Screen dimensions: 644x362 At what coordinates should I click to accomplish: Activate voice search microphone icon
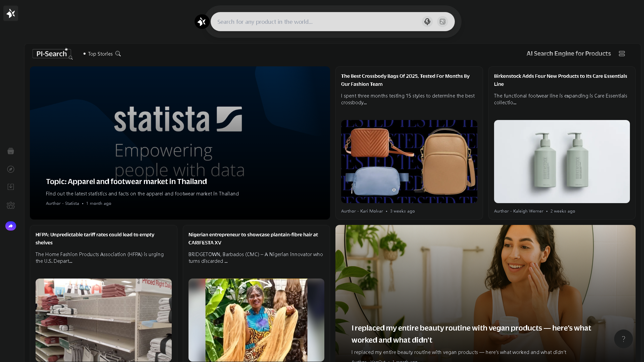pos(427,22)
